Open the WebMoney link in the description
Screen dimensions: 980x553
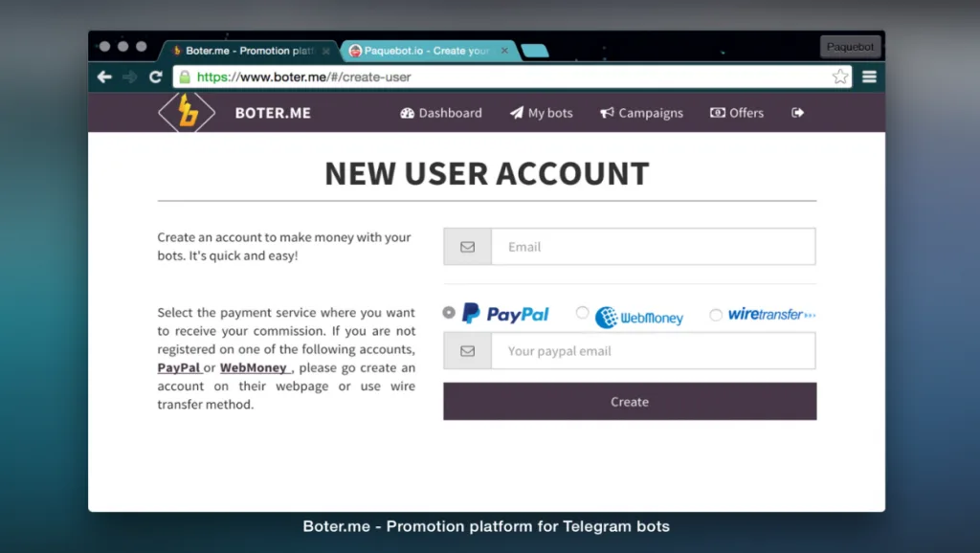[x=253, y=368]
